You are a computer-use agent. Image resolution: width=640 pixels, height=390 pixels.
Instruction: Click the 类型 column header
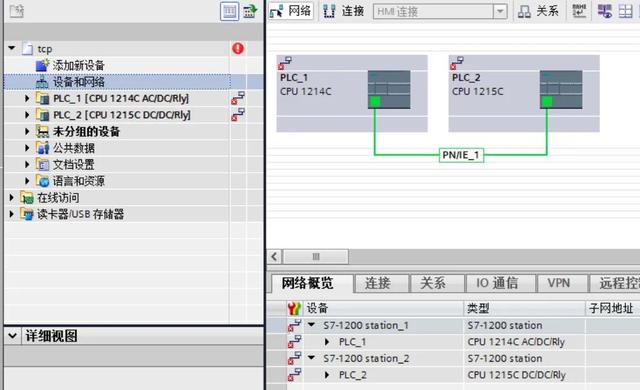pyautogui.click(x=524, y=308)
